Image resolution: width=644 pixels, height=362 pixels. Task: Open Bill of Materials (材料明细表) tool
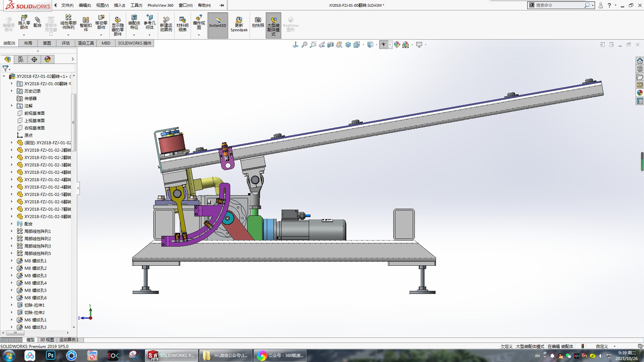(182, 24)
